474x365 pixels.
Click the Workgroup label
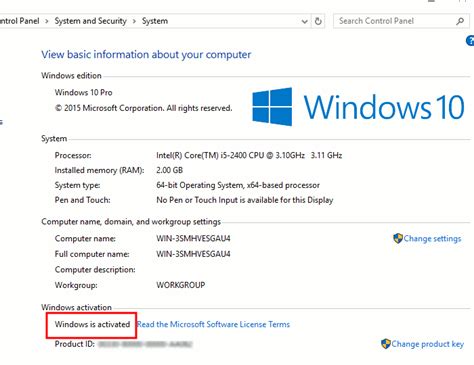point(76,285)
